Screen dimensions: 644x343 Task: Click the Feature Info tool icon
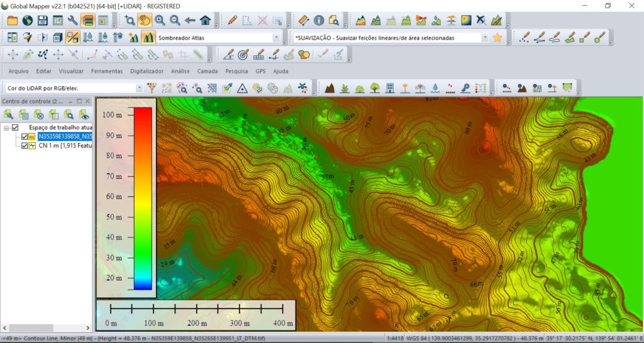coord(319,21)
